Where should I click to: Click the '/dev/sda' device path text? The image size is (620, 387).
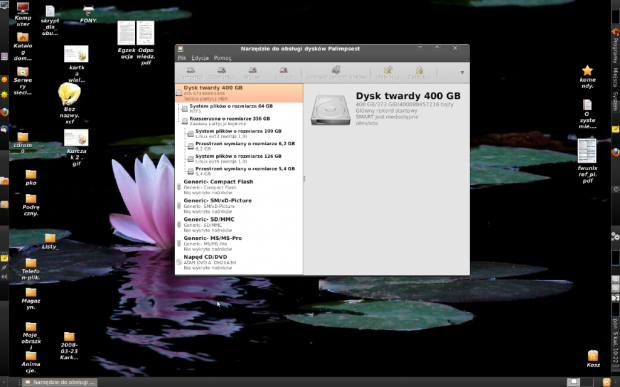click(x=367, y=123)
